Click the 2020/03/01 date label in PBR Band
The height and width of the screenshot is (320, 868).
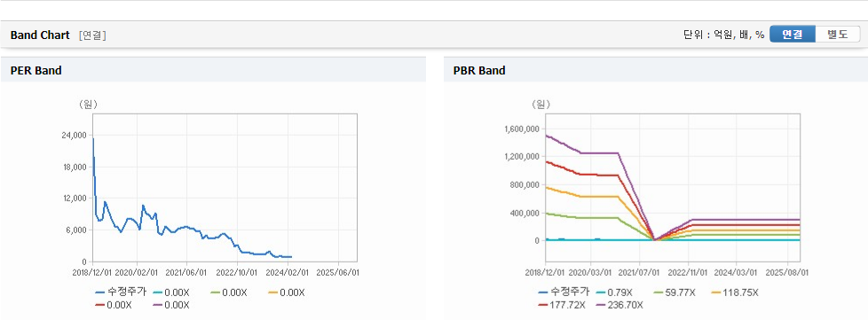591,273
